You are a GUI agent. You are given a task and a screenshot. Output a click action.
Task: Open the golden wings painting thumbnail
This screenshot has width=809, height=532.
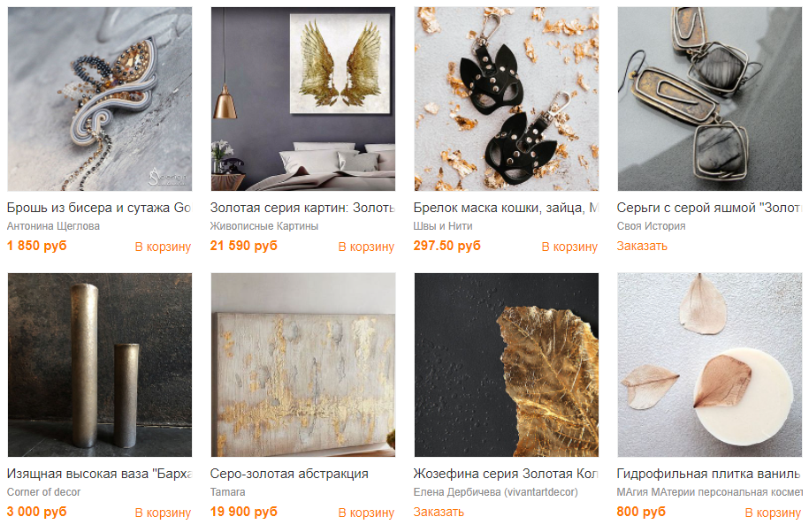pyautogui.click(x=303, y=99)
